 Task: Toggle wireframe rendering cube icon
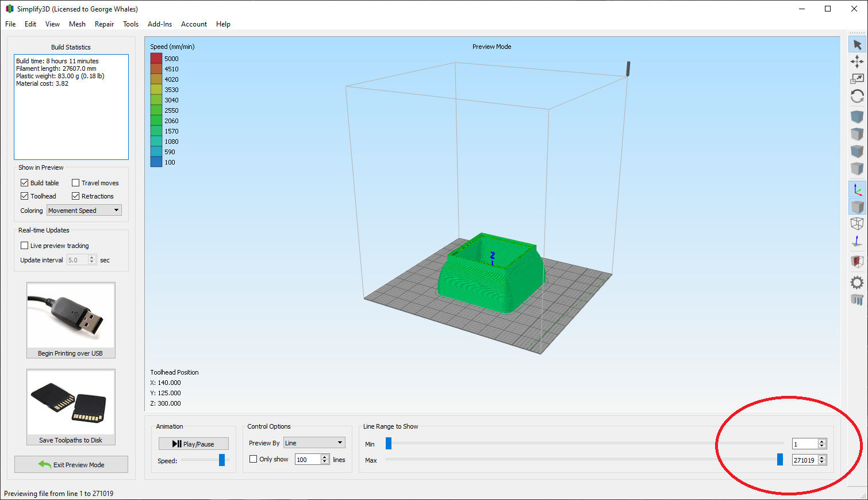[x=857, y=224]
